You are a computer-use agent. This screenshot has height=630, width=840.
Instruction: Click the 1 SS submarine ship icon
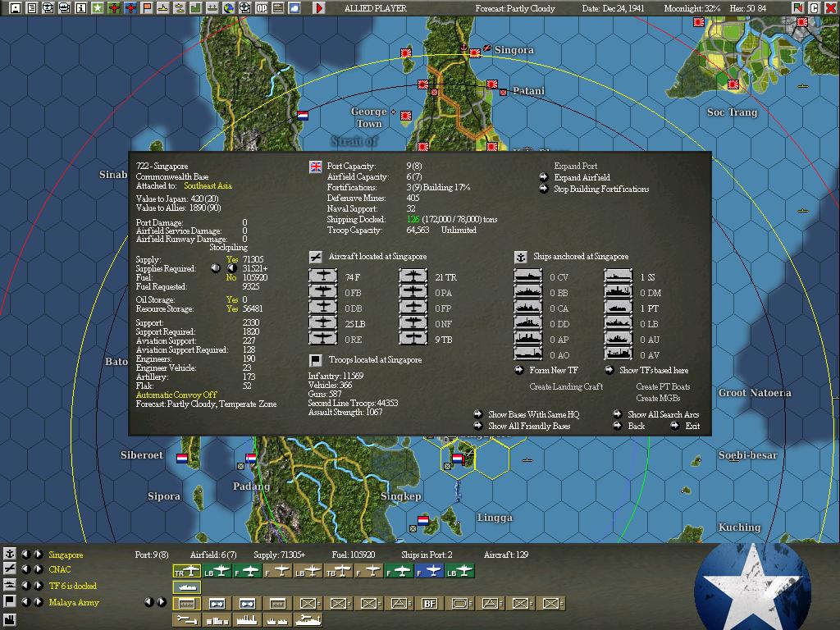(619, 276)
